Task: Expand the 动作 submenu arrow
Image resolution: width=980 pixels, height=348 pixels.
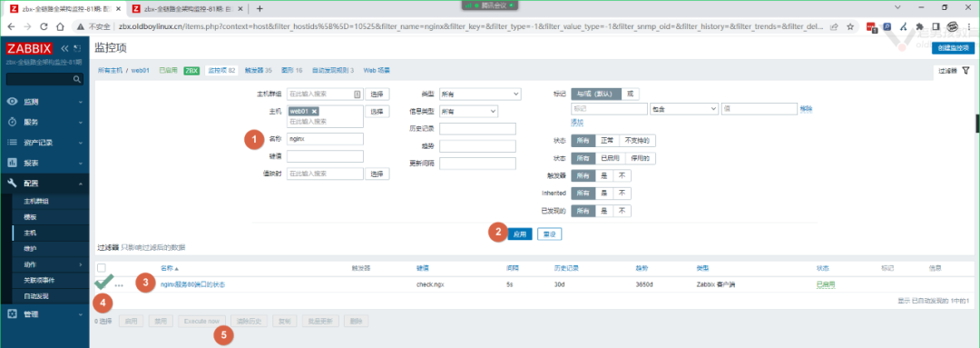Action: click(81, 264)
